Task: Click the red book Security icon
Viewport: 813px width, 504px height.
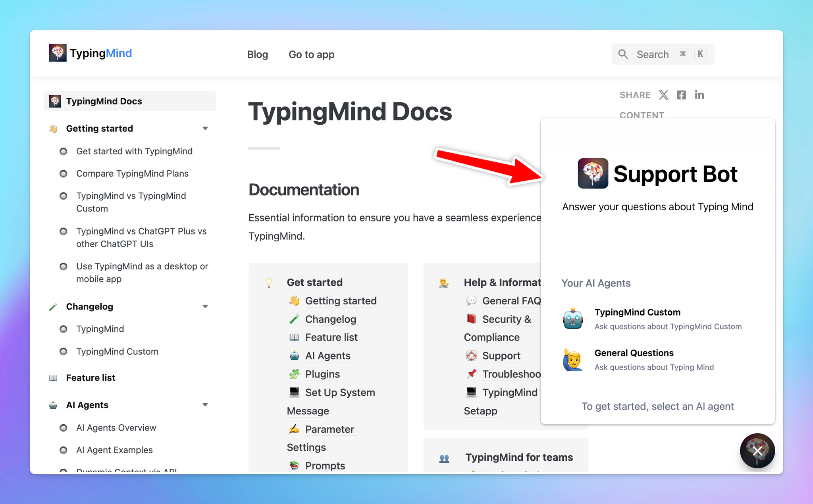Action: point(471,319)
